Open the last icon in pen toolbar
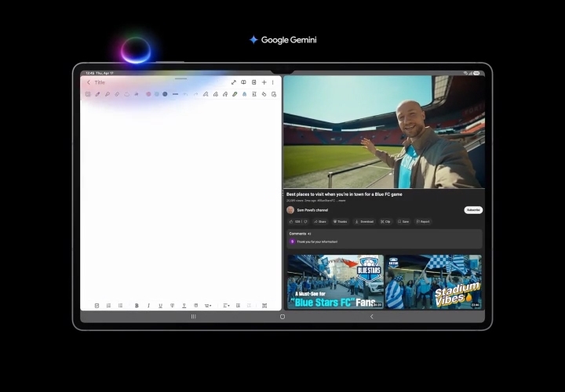Image resolution: width=565 pixels, height=392 pixels. 274,94
